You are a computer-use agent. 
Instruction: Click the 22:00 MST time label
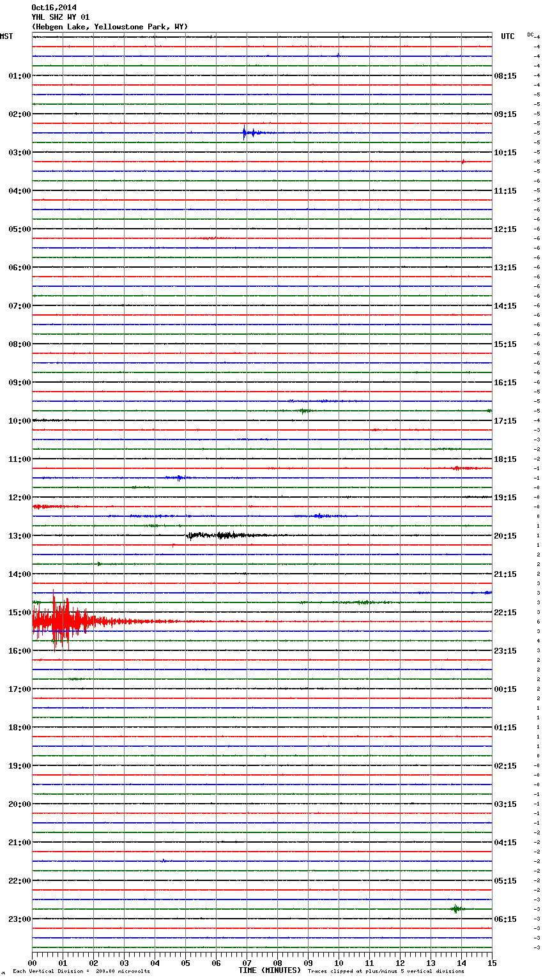[19, 881]
